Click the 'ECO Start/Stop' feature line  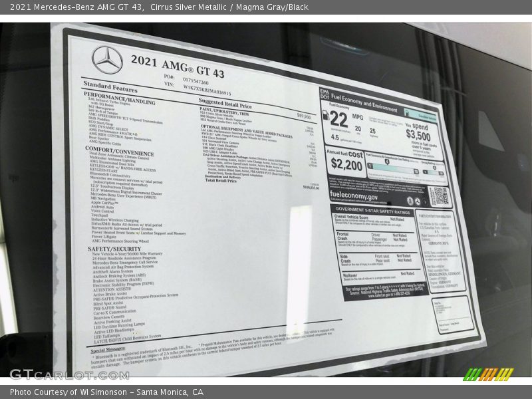[101, 122]
